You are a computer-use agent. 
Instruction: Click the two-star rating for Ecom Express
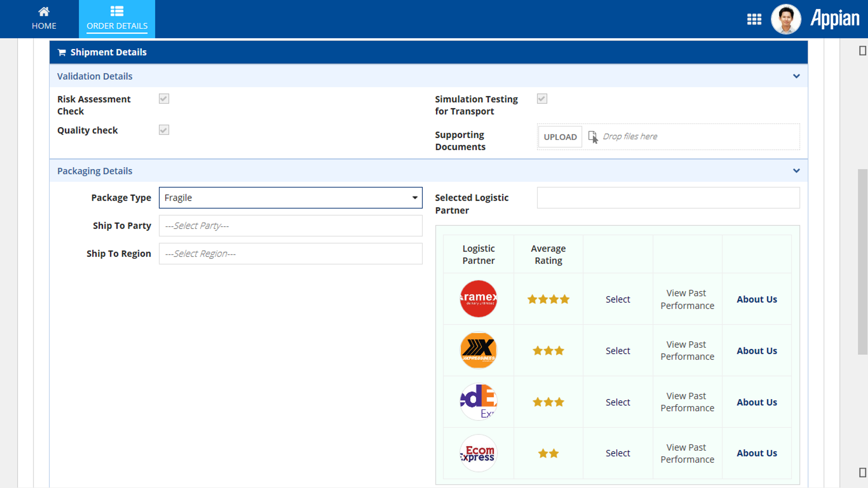click(548, 453)
